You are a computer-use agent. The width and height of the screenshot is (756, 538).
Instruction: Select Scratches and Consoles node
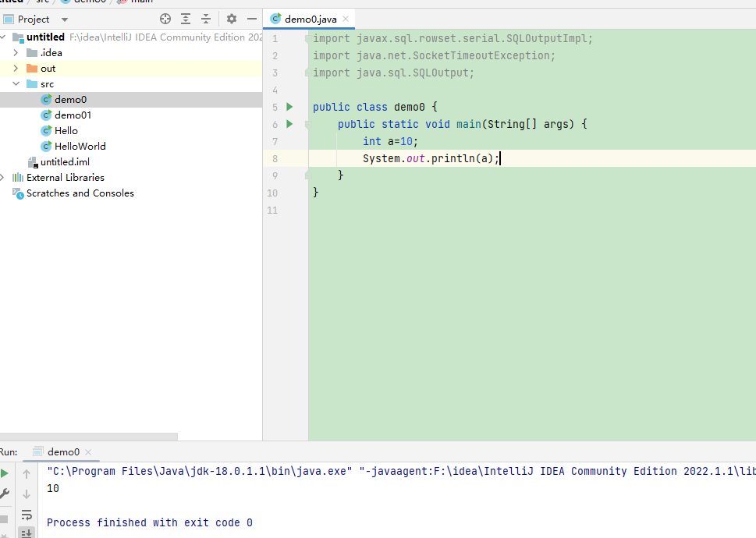pos(80,193)
